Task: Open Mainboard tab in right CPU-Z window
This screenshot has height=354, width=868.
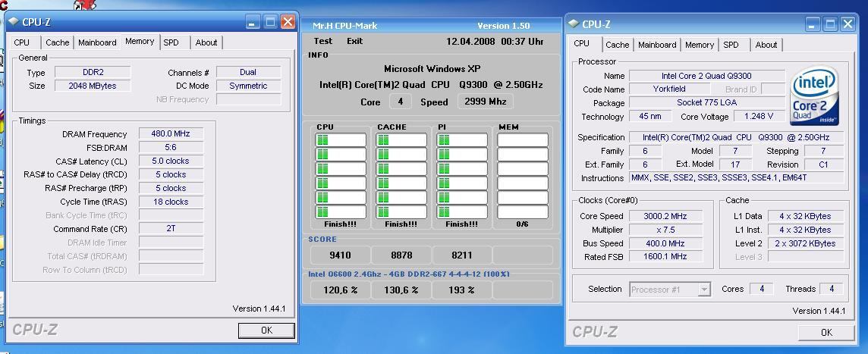Action: point(657,45)
